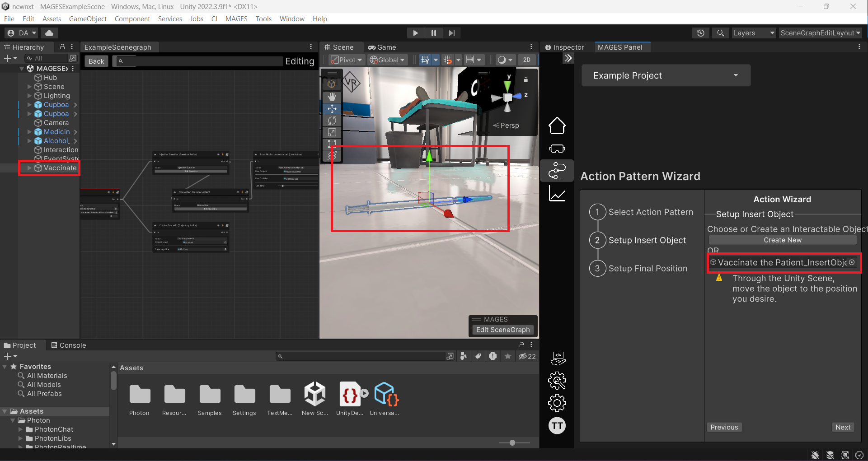
Task: Switch to the Console tab
Action: pos(68,345)
